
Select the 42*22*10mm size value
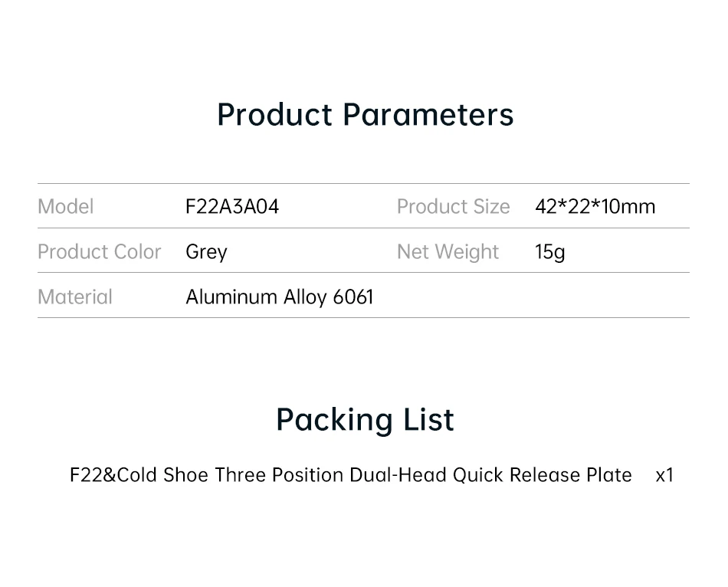[x=595, y=207]
